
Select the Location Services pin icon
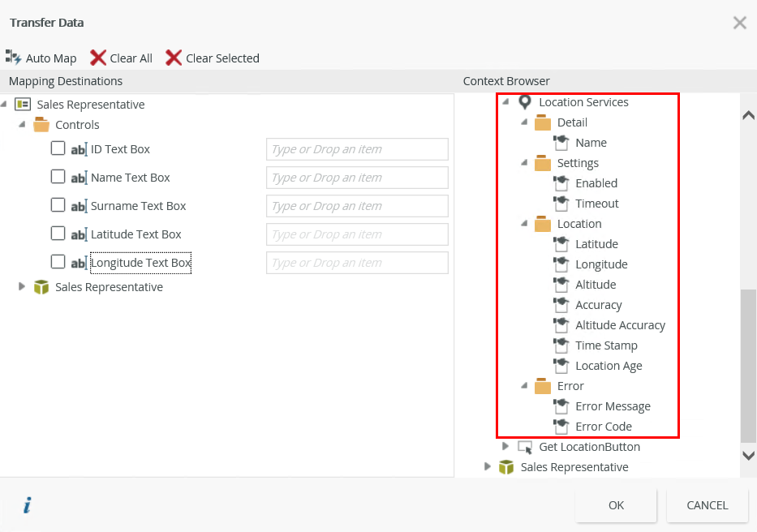pyautogui.click(x=525, y=102)
